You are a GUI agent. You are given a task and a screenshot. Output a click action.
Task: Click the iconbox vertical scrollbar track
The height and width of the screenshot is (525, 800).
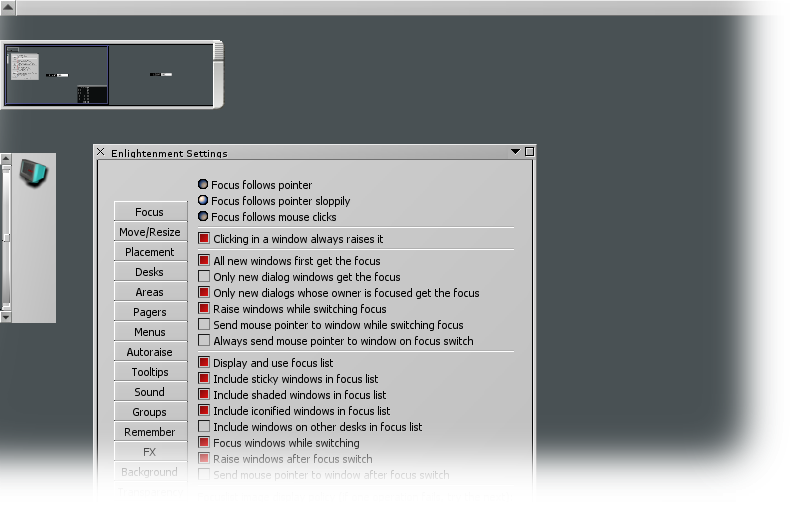point(6,238)
